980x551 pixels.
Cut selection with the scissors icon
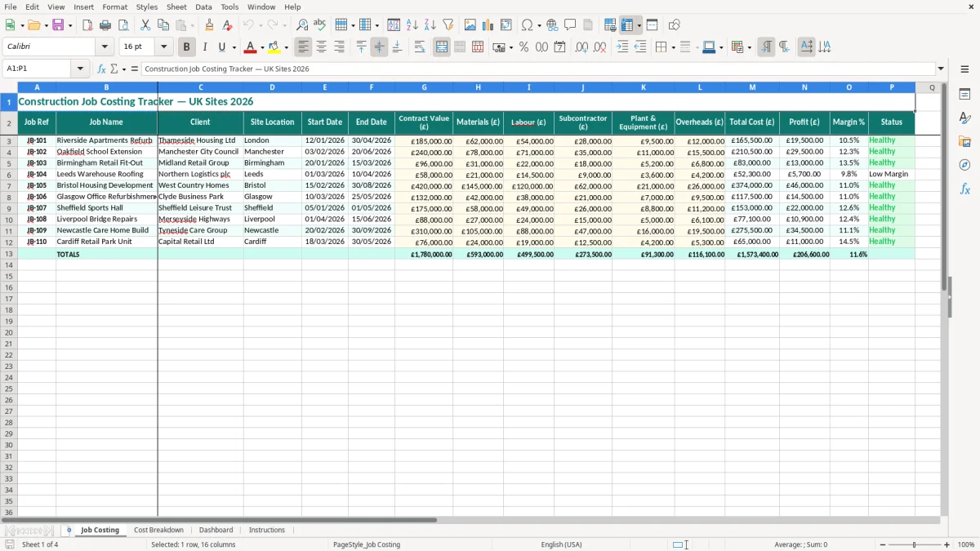tap(145, 25)
